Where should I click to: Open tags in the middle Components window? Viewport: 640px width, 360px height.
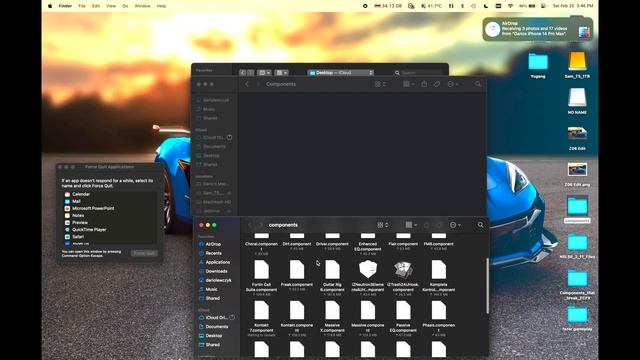click(x=437, y=84)
